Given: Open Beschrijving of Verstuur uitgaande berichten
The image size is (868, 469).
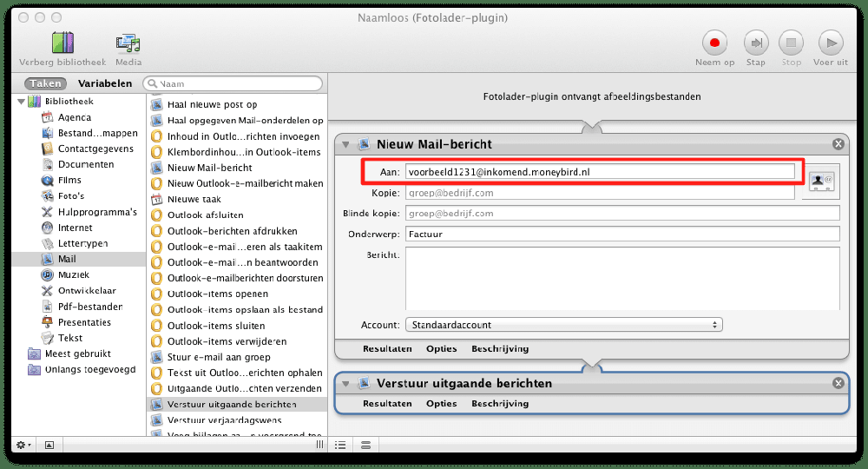Looking at the screenshot, I should (500, 404).
